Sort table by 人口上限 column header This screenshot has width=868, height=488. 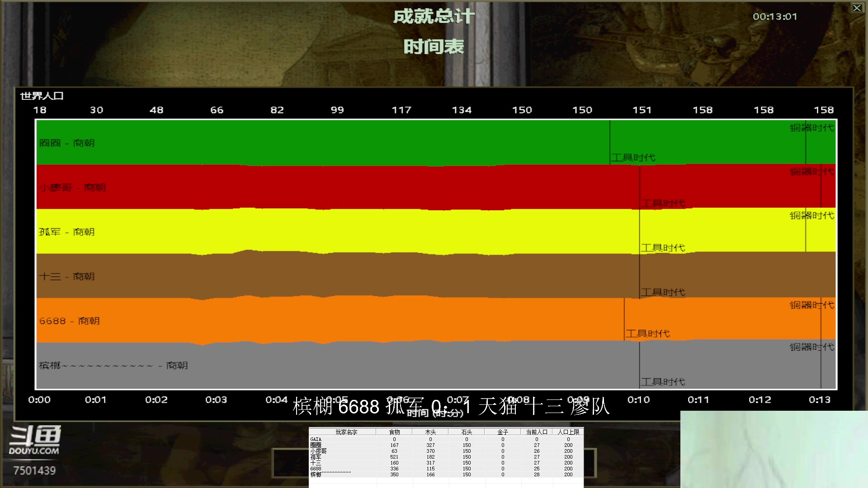[568, 432]
